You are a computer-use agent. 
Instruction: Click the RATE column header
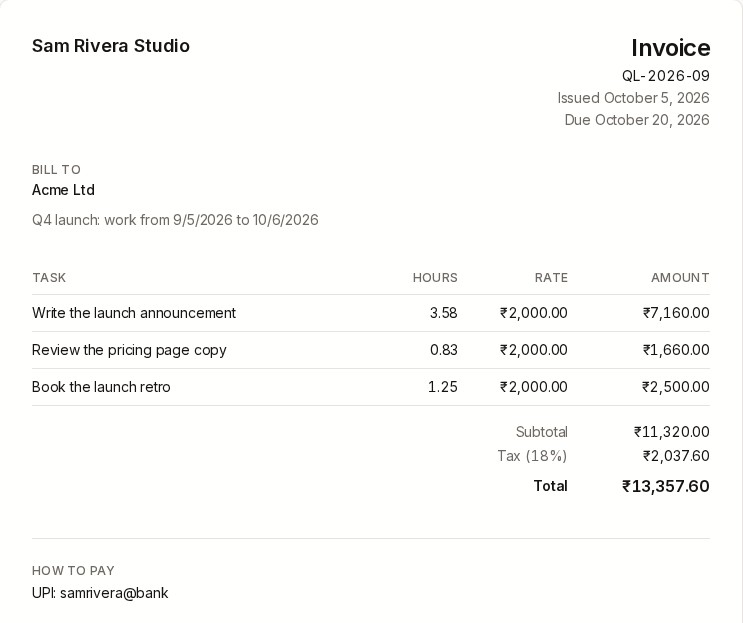coord(551,278)
